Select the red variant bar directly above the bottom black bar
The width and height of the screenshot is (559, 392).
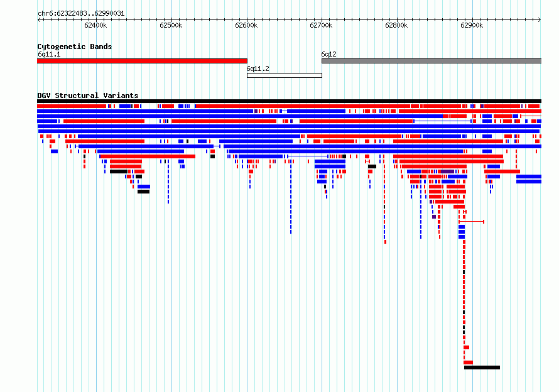tap(469, 362)
